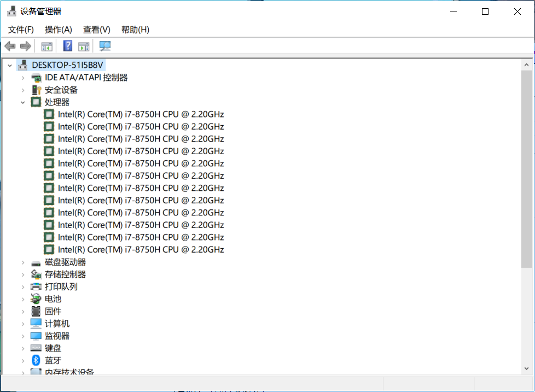Viewport: 535px width, 392px height.
Task: Click the vertical scrollbar thumb
Action: tap(526, 169)
